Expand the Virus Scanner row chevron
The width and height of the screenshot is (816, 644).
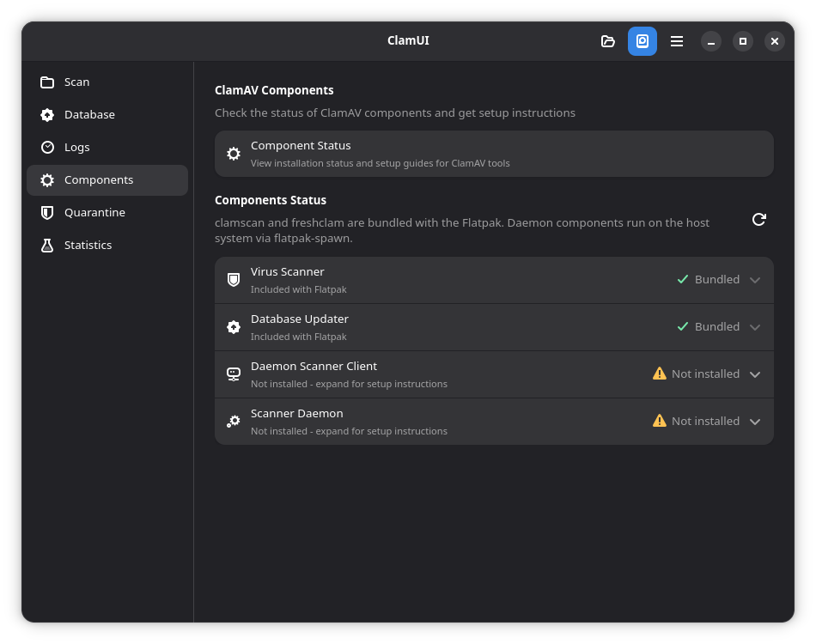(x=755, y=280)
